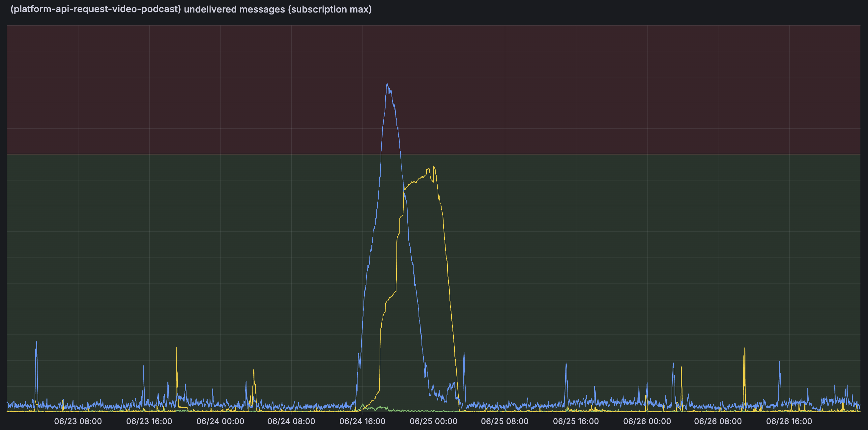Click the 06/23 16:00 time axis label

click(149, 421)
